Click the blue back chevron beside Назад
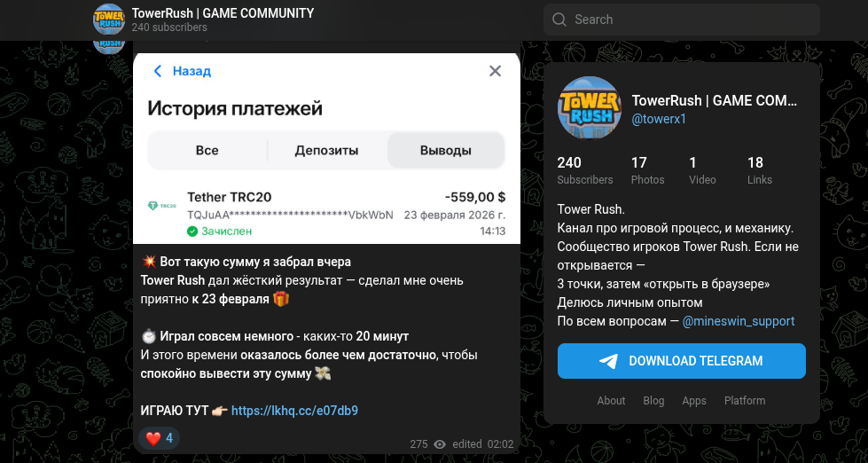The height and width of the screenshot is (463, 868). pos(158,71)
